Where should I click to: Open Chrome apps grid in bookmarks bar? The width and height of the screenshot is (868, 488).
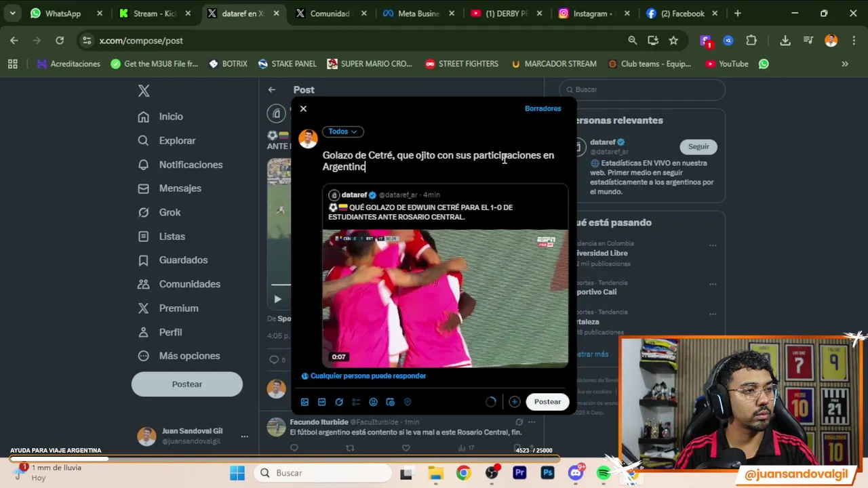coord(12,64)
